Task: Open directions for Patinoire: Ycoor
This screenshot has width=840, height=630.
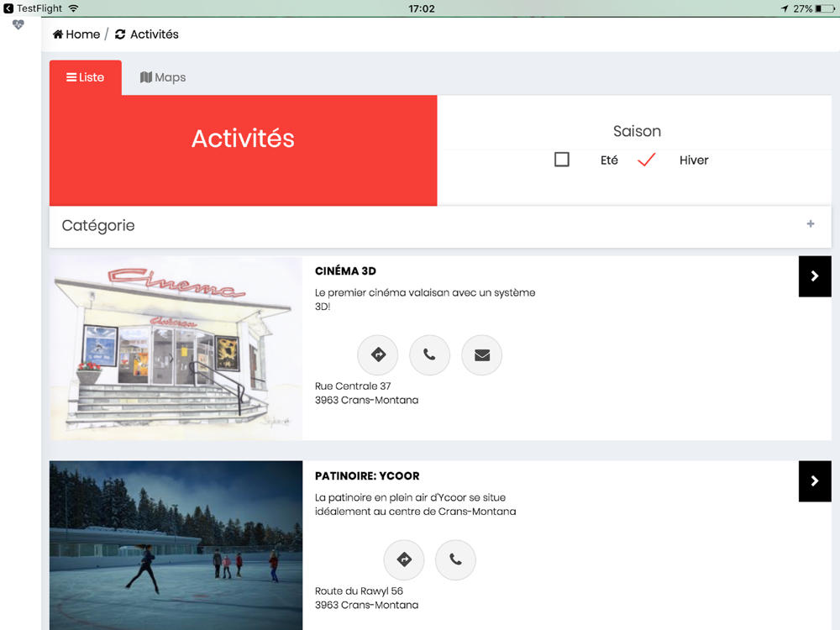Action: point(404,559)
